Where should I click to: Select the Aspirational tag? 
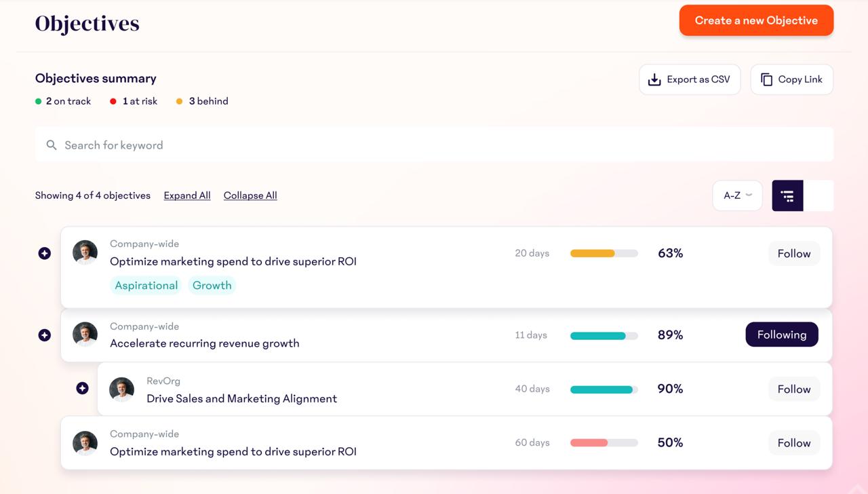pos(146,285)
